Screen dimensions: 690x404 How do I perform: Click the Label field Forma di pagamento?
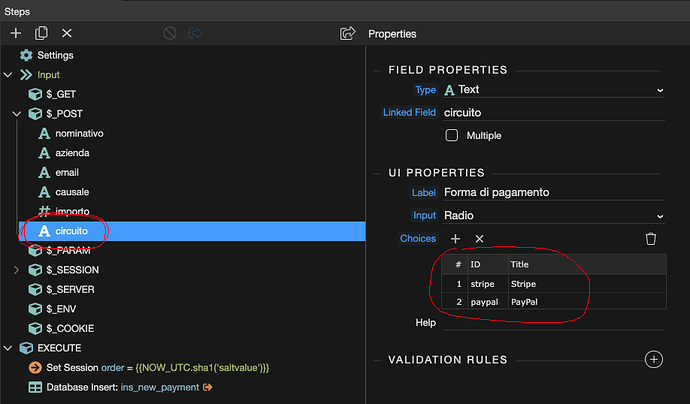pos(553,192)
